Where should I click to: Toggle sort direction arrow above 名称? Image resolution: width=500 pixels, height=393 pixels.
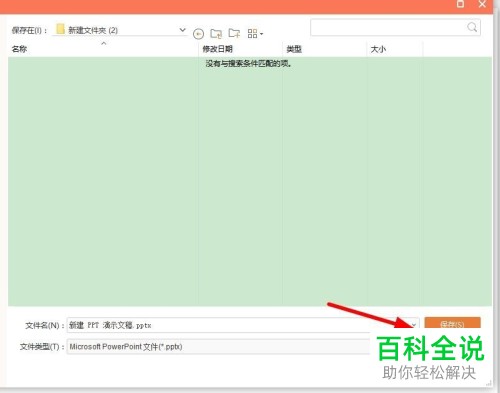[x=104, y=43]
